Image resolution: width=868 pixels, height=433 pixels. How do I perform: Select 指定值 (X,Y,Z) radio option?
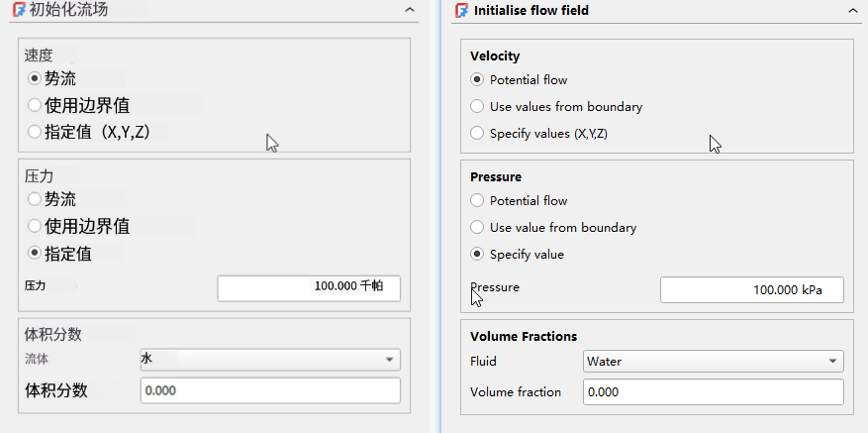pyautogui.click(x=35, y=132)
